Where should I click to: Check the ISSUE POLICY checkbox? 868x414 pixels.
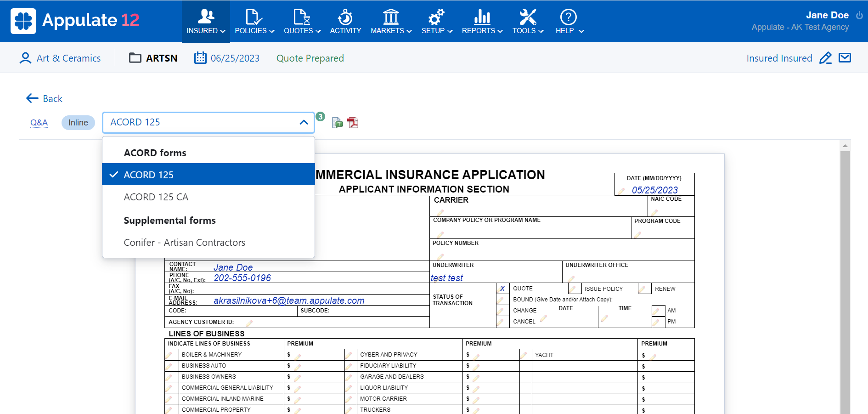tap(575, 289)
